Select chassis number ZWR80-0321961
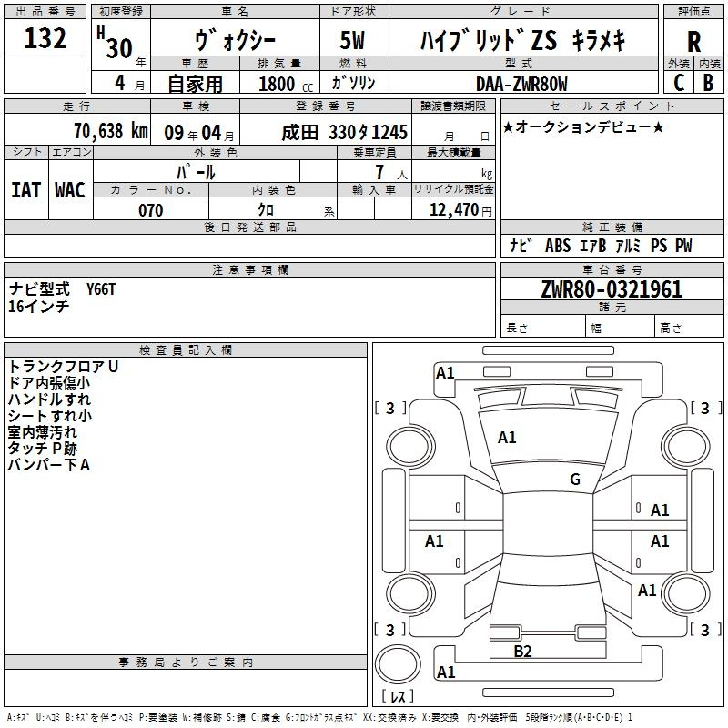 pyautogui.click(x=611, y=290)
